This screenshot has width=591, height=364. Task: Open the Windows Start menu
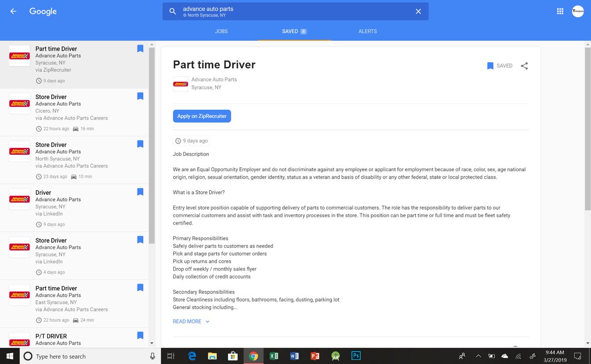[x=9, y=356]
